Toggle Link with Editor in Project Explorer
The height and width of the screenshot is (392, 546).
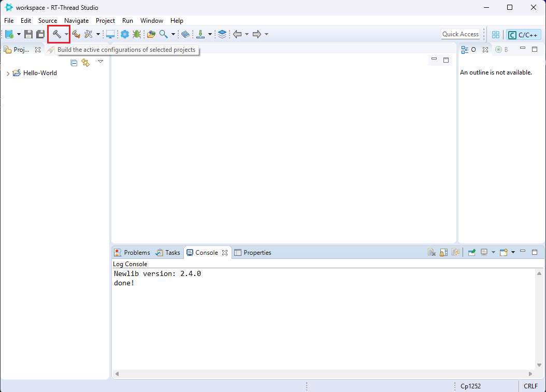pyautogui.click(x=85, y=63)
